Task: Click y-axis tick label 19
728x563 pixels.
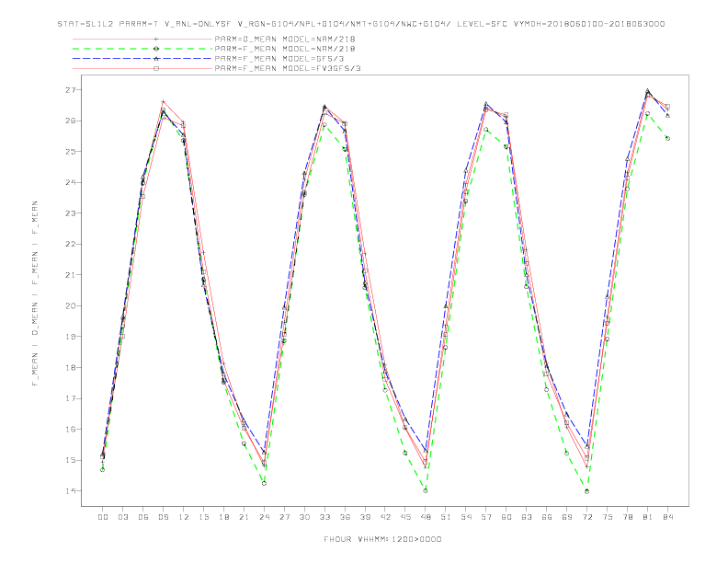Action: click(x=70, y=337)
